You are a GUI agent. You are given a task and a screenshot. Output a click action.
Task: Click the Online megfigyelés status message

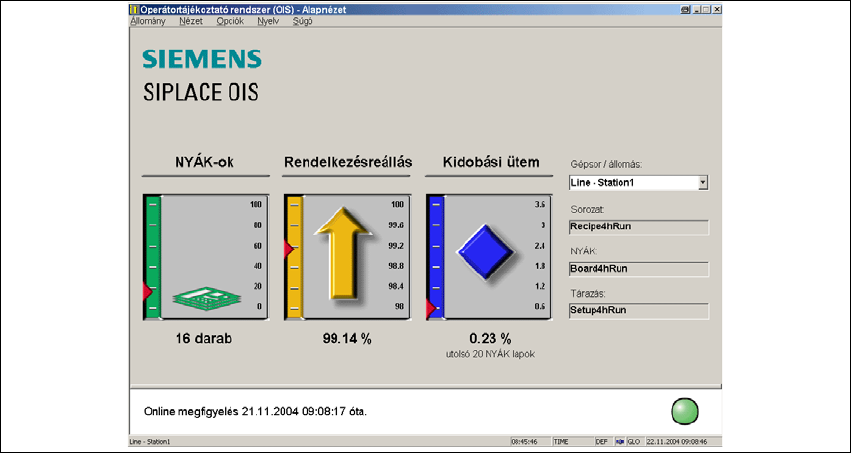[x=255, y=412]
